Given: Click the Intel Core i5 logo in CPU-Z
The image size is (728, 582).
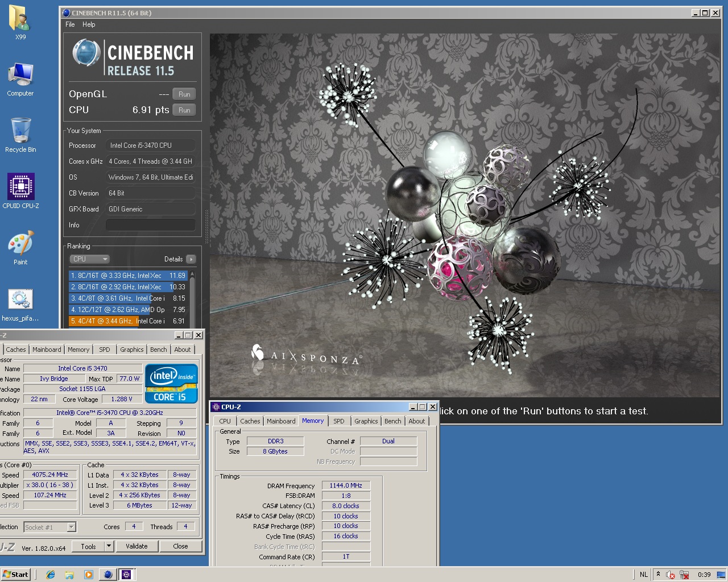Looking at the screenshot, I should [171, 384].
